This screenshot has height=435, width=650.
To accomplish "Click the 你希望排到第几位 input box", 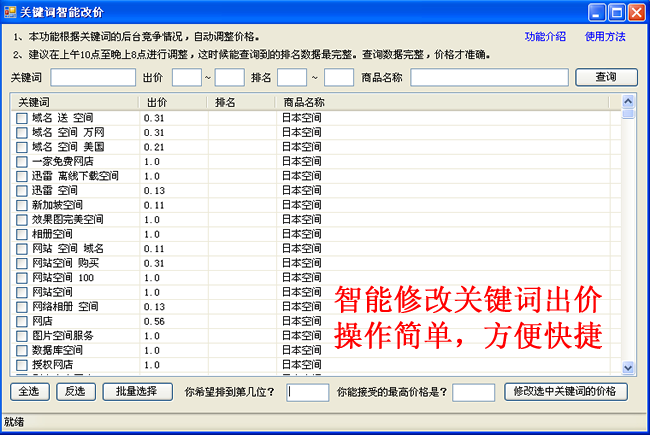I will tap(307, 392).
